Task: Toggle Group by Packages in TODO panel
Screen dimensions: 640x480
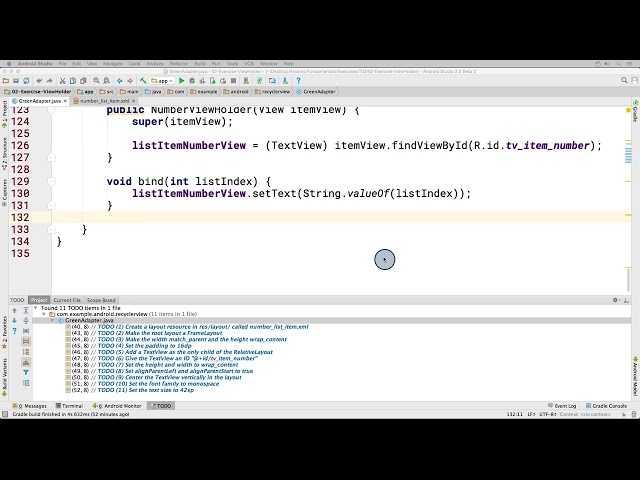Action: tap(26, 341)
